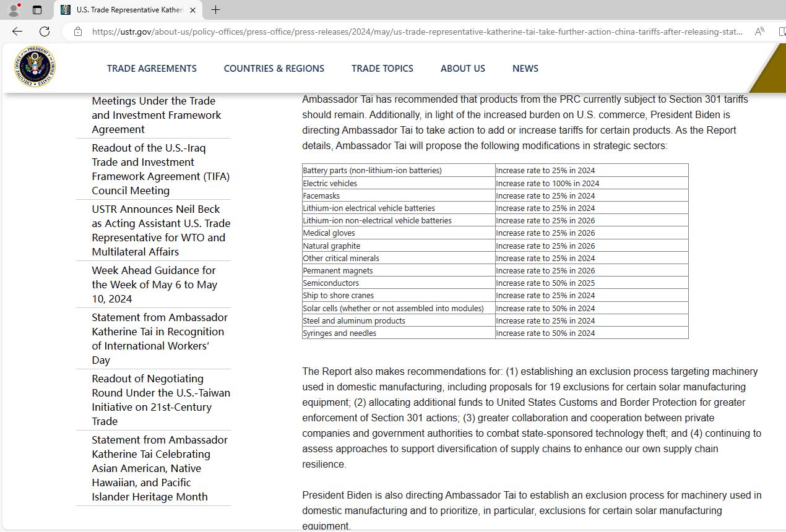The height and width of the screenshot is (532, 786).
Task: Open the Countries & Regions menu
Action: coord(274,69)
